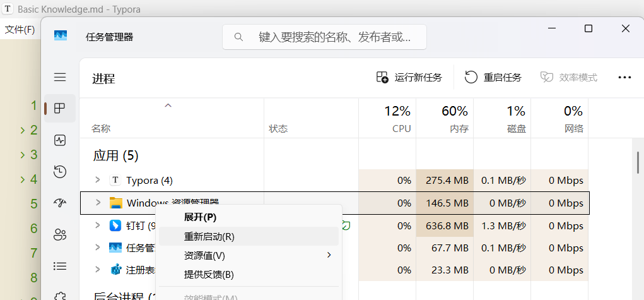The height and width of the screenshot is (300, 644).
Task: Click the Windows 资源管理器 folder icon
Action: pos(116,203)
